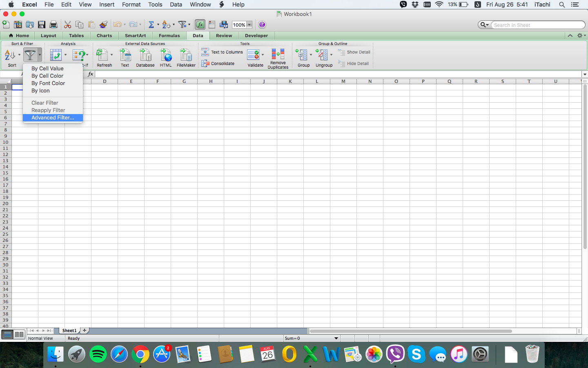Switch to the Formulas ribbon tab

169,36
